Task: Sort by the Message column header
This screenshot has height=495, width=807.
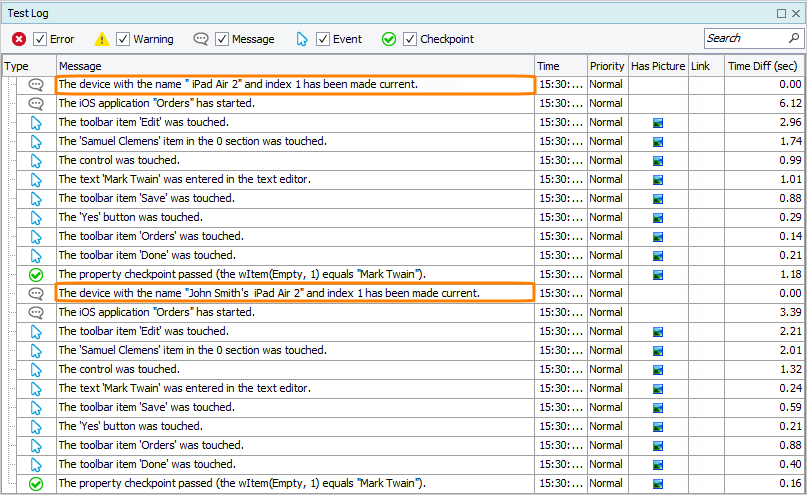Action: (295, 66)
